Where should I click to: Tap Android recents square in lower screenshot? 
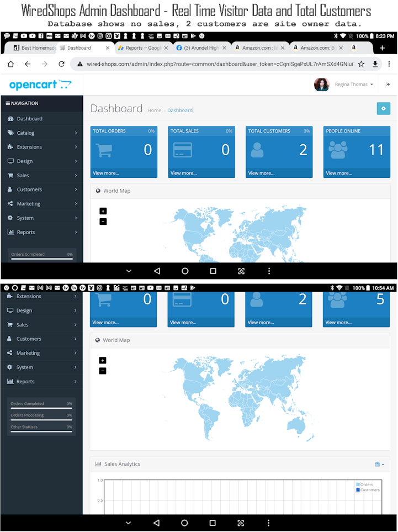pyautogui.click(x=213, y=523)
